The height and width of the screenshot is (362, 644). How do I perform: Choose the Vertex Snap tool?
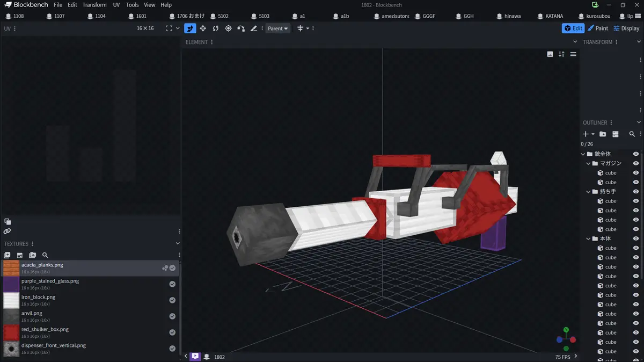pyautogui.click(x=241, y=28)
